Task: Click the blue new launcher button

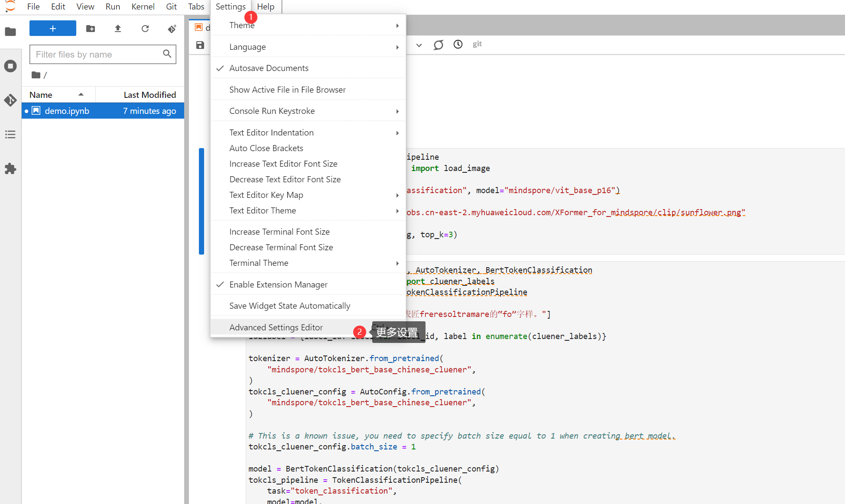Action: [x=52, y=28]
